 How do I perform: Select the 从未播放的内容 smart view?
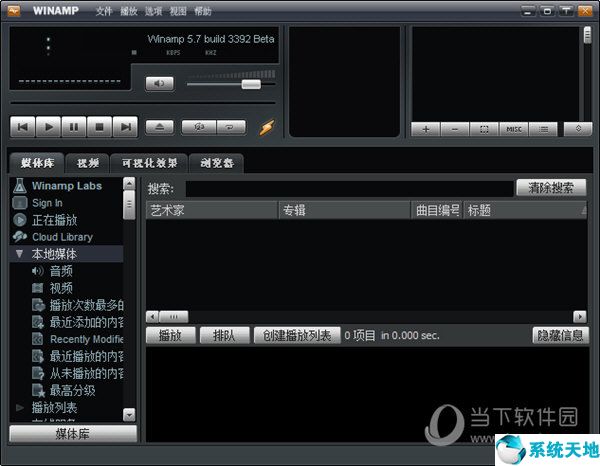86,373
